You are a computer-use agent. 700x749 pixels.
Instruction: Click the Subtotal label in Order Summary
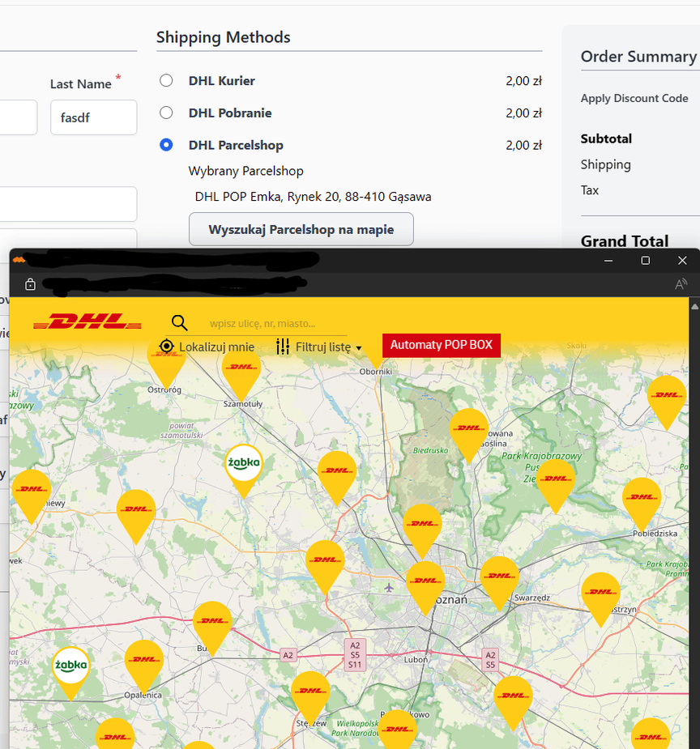tap(606, 139)
